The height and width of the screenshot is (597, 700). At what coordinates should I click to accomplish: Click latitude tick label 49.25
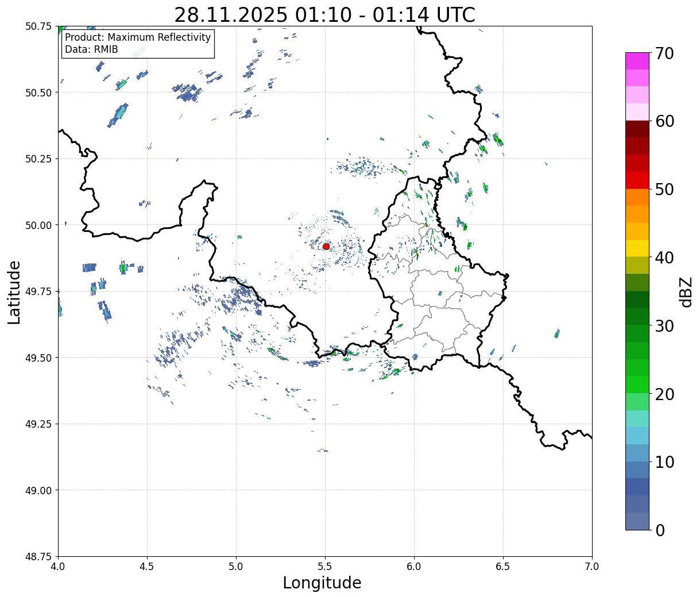pos(38,424)
